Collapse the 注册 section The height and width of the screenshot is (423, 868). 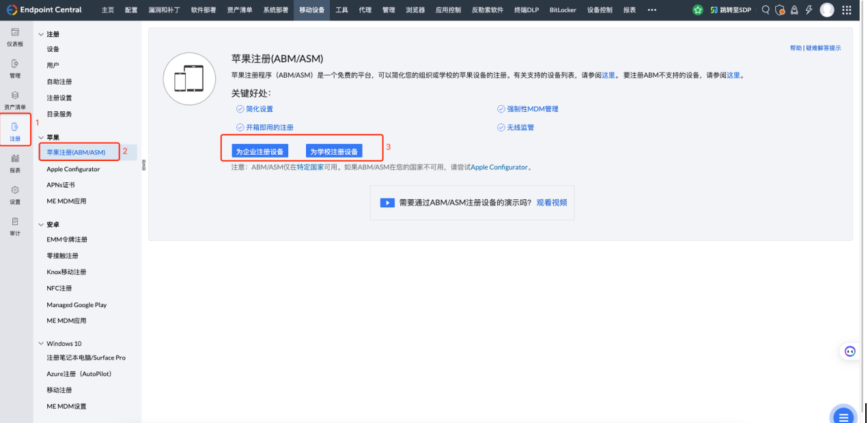[40, 34]
